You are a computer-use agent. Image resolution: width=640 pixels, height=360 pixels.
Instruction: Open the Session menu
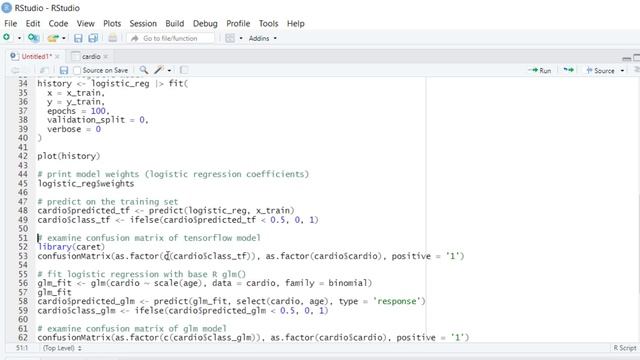[x=143, y=24]
